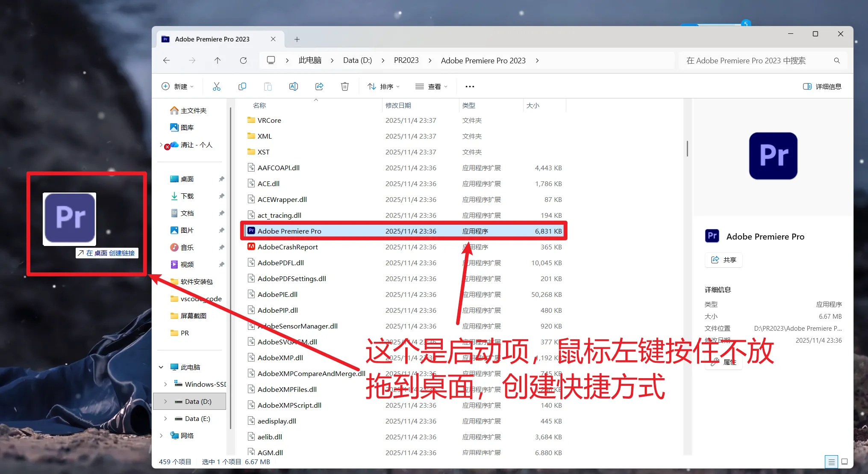
Task: Click the 属性 properties button
Action: pos(724,362)
